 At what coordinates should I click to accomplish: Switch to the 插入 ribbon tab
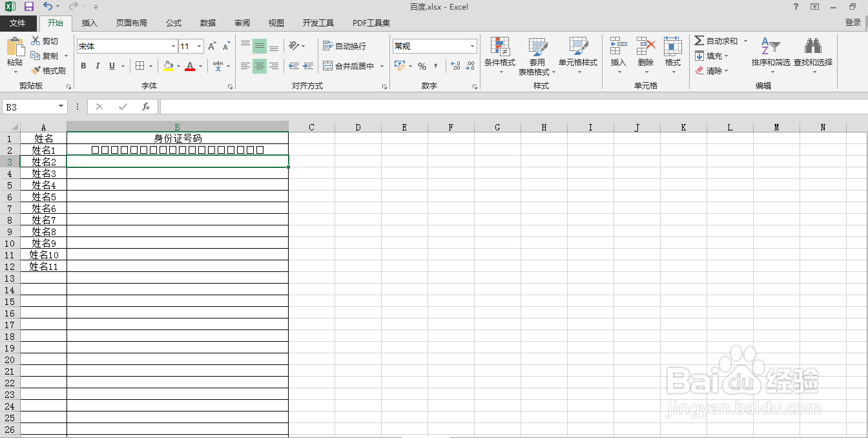coord(88,23)
